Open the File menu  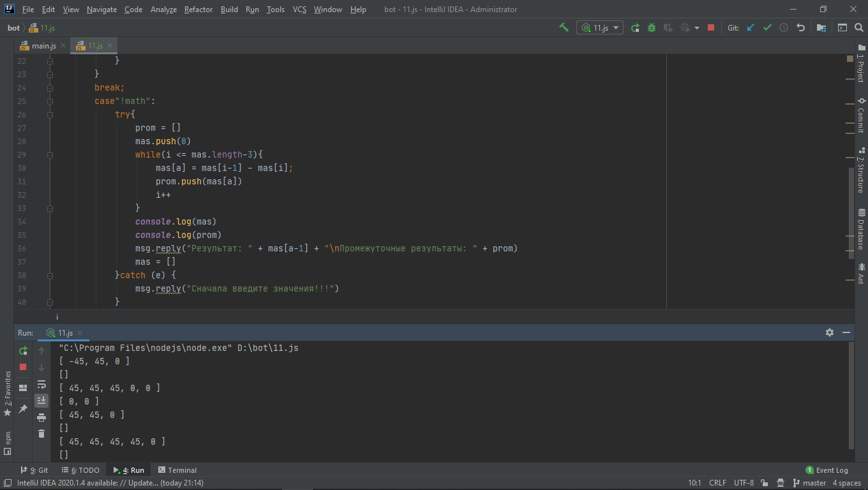click(28, 10)
